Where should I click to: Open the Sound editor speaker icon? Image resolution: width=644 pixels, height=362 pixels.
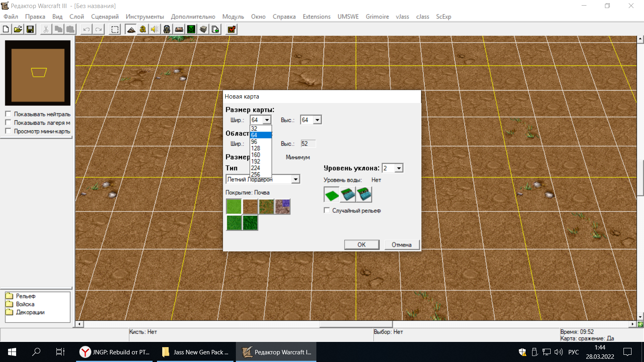coord(155,29)
